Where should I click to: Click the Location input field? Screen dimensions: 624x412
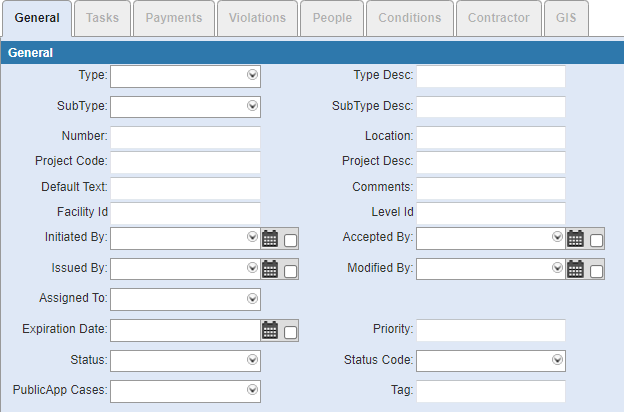(491, 137)
